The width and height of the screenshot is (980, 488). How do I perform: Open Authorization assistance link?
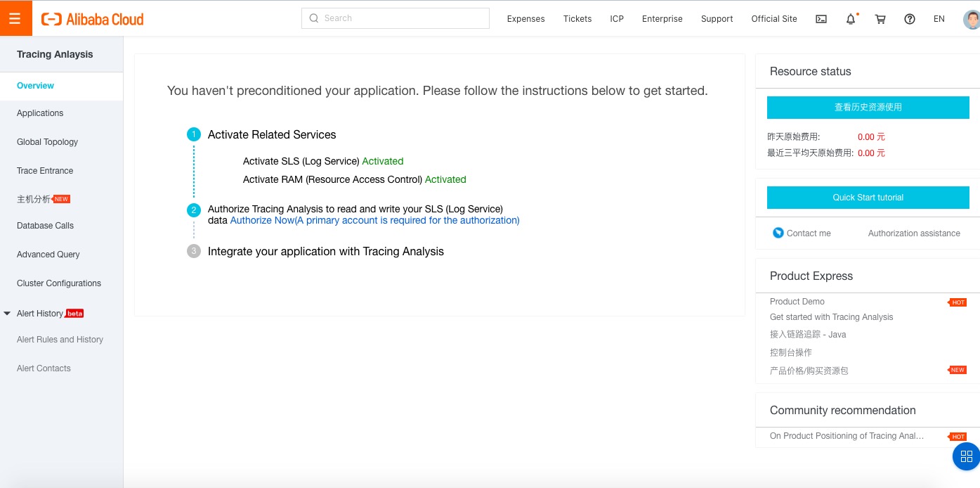pyautogui.click(x=913, y=233)
